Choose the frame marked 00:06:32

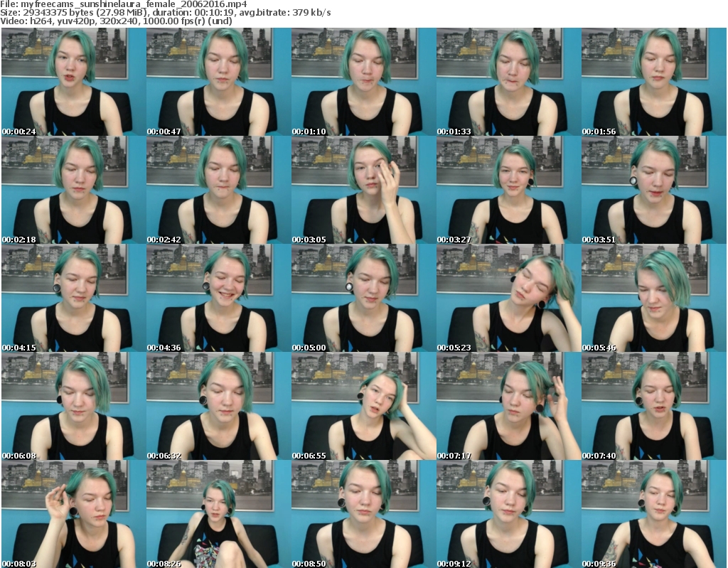[219, 406]
